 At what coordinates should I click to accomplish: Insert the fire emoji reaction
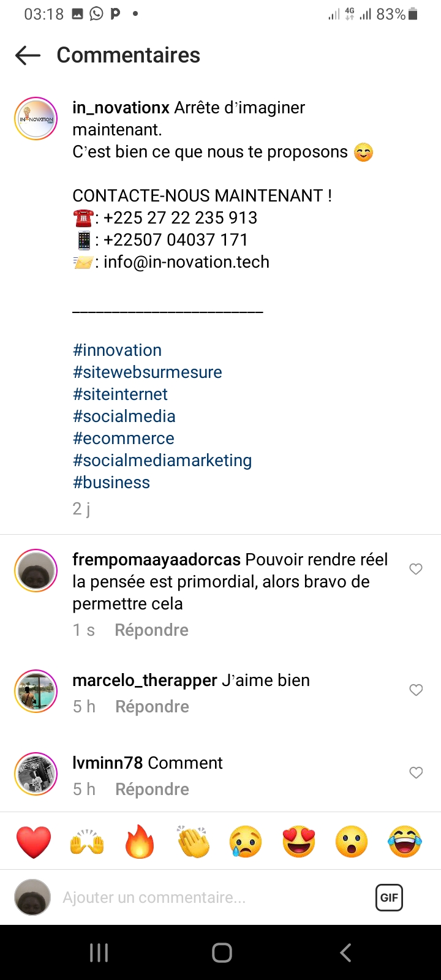(x=140, y=842)
